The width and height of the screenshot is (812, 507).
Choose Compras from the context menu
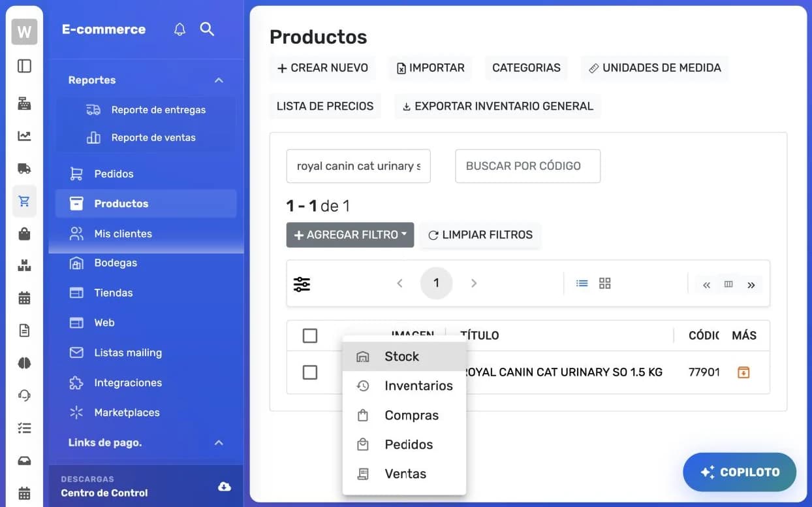coord(404,416)
